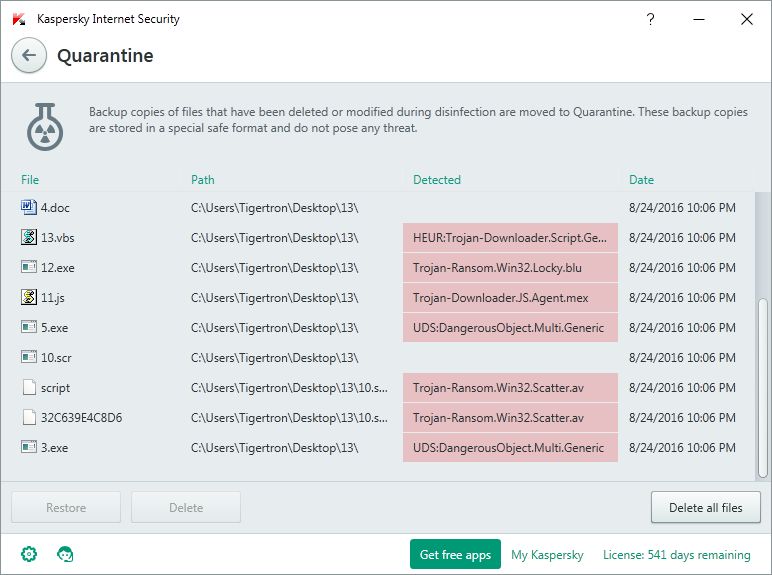Click the path cell of 4.doc

tap(275, 208)
